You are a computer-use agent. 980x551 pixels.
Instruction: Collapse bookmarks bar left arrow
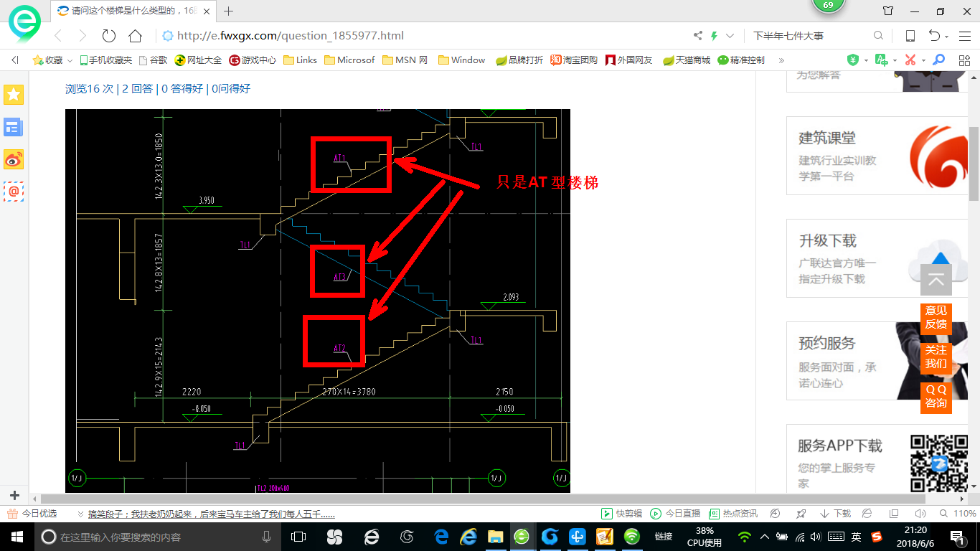[x=15, y=60]
